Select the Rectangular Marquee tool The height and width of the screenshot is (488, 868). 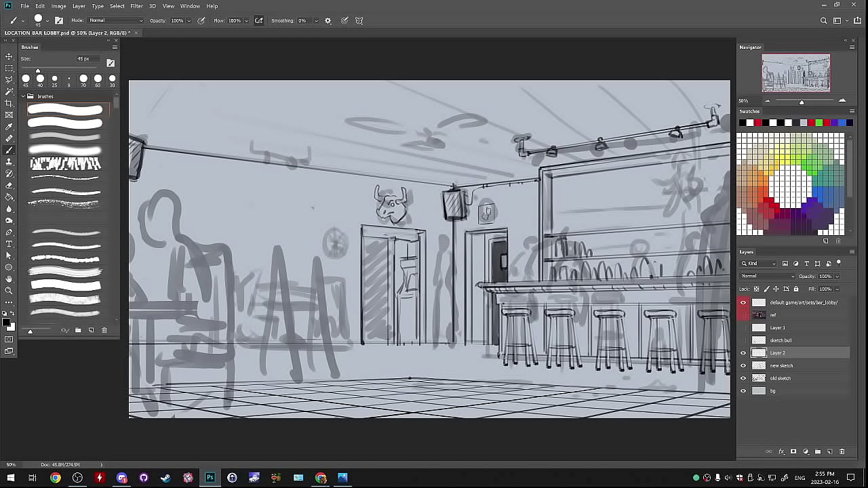[x=9, y=68]
